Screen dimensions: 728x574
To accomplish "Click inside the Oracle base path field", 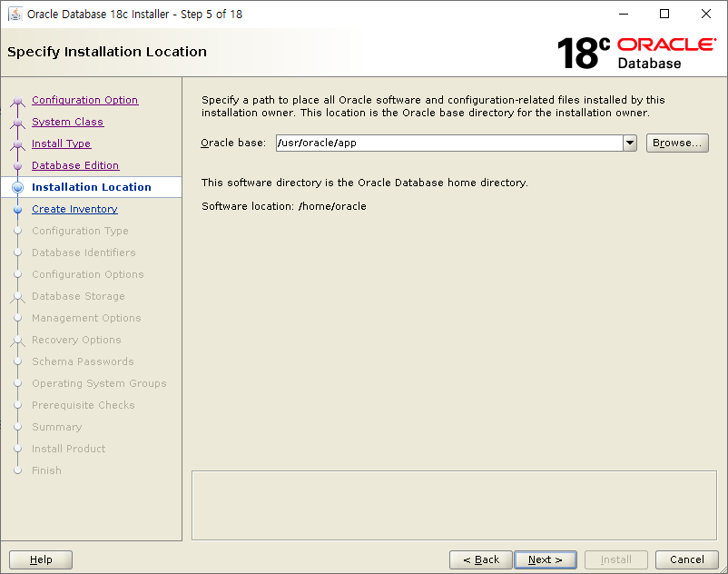I will pyautogui.click(x=449, y=143).
